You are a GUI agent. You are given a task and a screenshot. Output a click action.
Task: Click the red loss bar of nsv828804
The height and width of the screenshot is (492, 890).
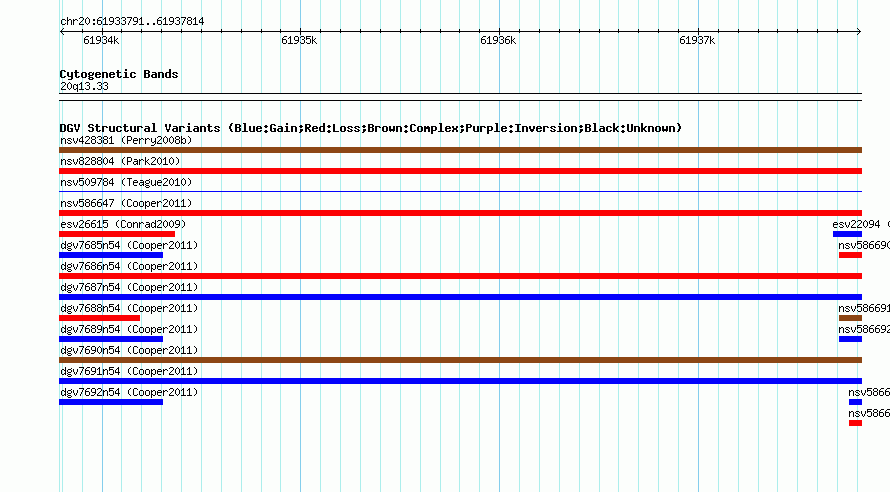click(460, 171)
